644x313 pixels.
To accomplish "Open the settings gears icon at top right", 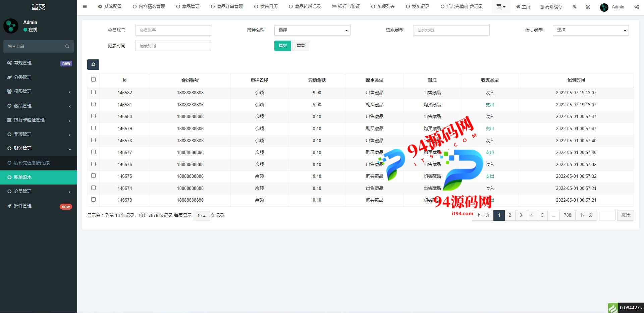I will click(x=636, y=7).
